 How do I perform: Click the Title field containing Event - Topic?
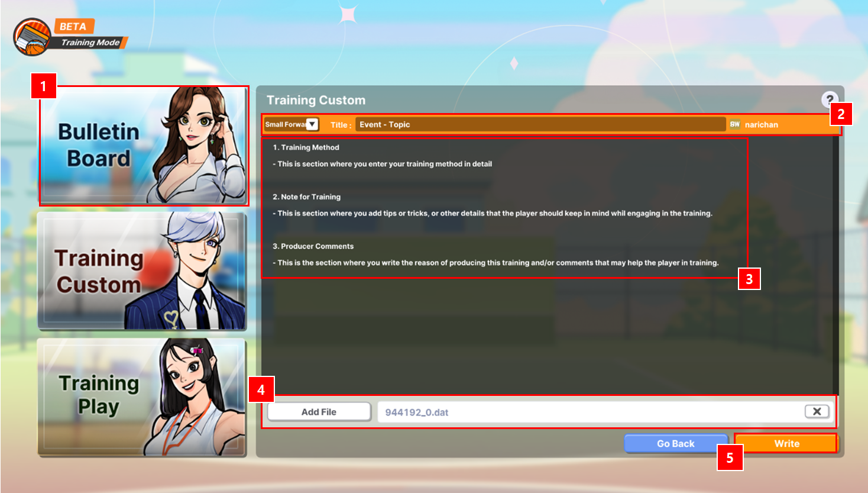pyautogui.click(x=540, y=124)
